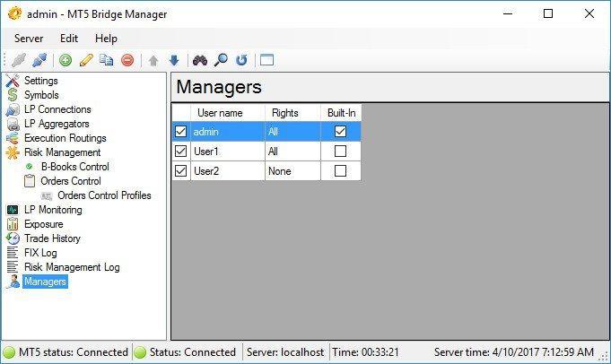Click the binoculars Find icon
The image size is (611, 364).
[199, 60]
